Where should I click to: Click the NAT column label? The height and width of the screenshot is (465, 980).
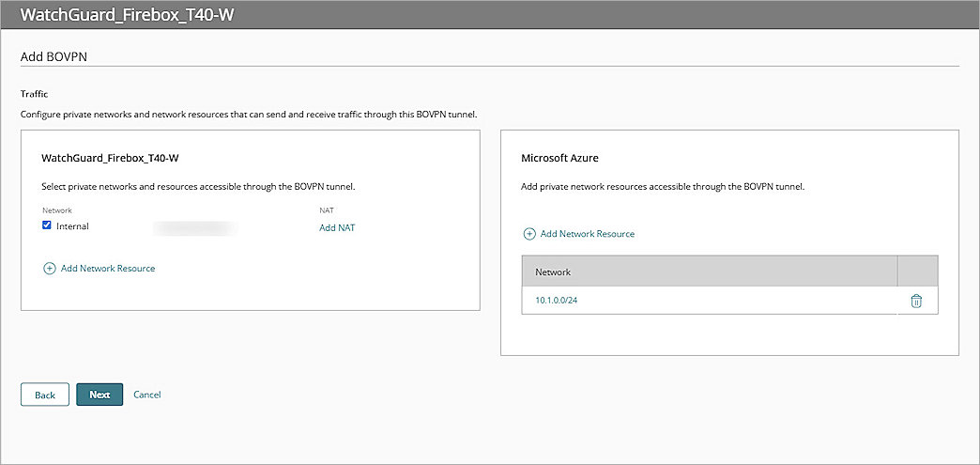326,211
